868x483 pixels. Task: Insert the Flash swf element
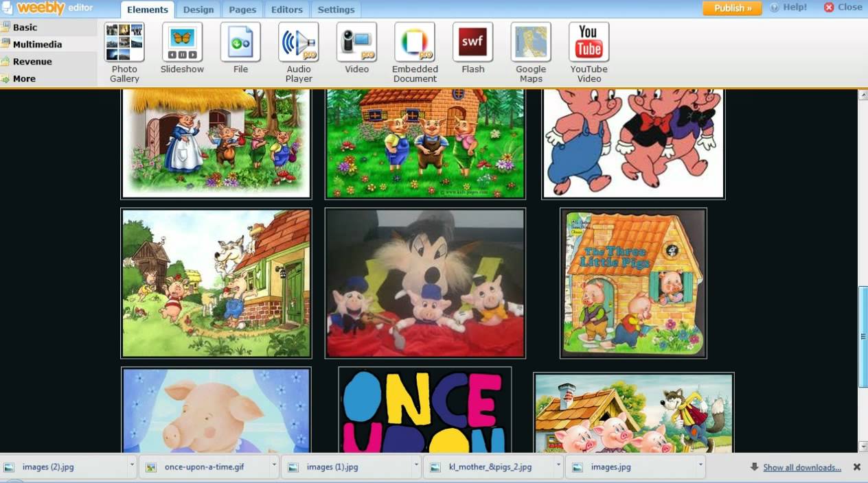coord(473,48)
